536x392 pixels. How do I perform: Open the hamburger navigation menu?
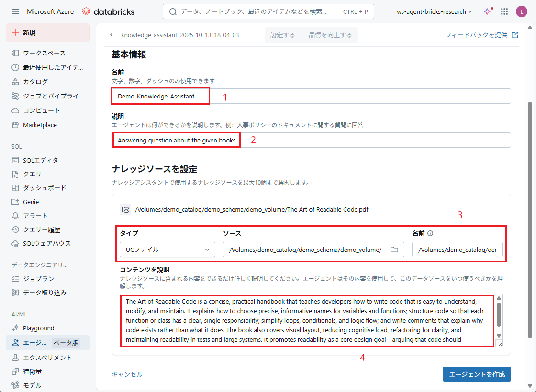[x=15, y=11]
